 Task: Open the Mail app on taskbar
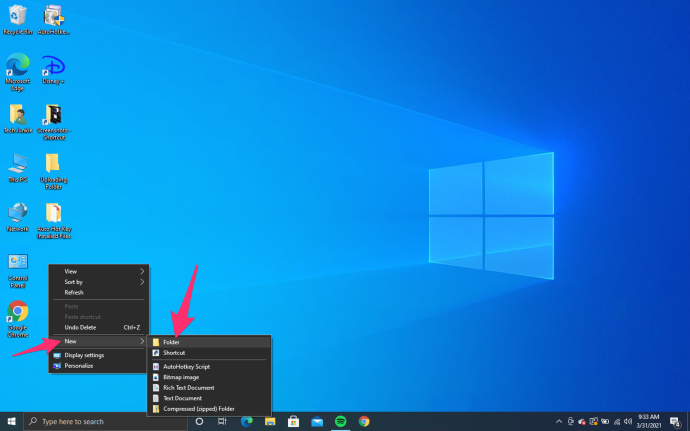click(317, 421)
